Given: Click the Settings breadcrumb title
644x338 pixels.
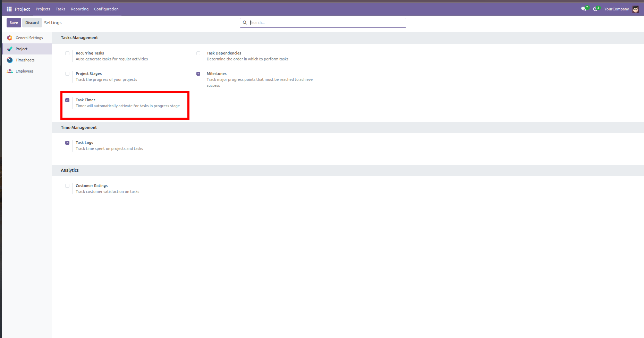Looking at the screenshot, I should click(x=53, y=23).
